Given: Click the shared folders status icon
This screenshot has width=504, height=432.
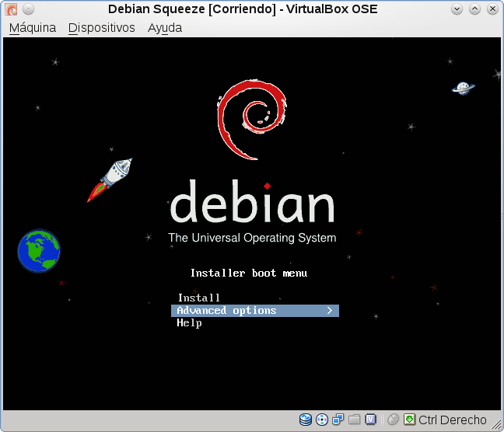Looking at the screenshot, I should pos(354,420).
